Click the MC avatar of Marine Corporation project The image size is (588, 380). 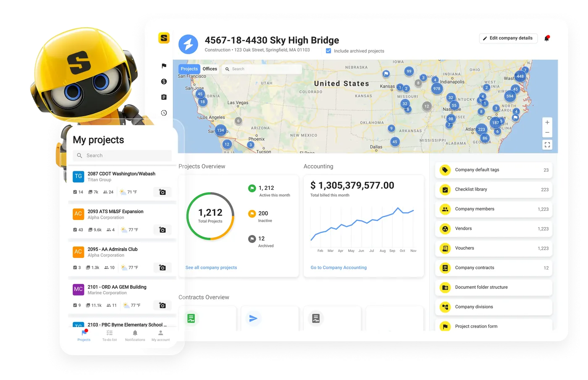click(x=78, y=289)
